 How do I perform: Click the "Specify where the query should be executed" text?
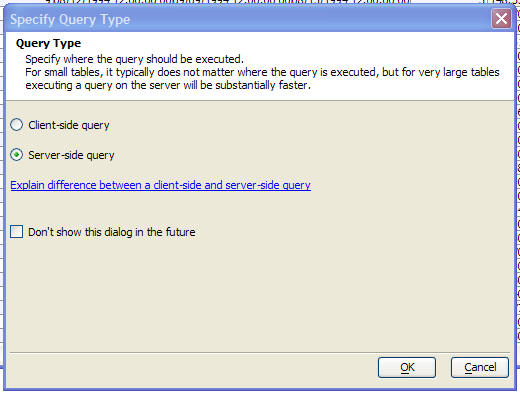pos(134,59)
